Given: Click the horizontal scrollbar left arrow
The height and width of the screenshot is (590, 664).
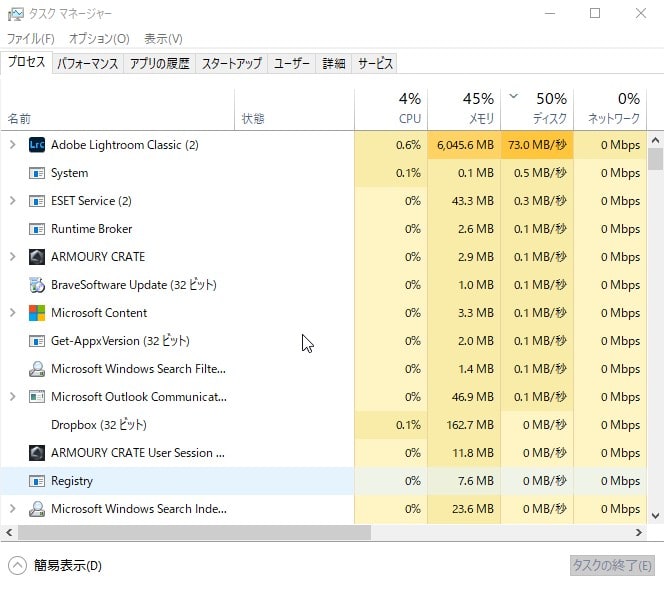Looking at the screenshot, I should pos(9,532).
